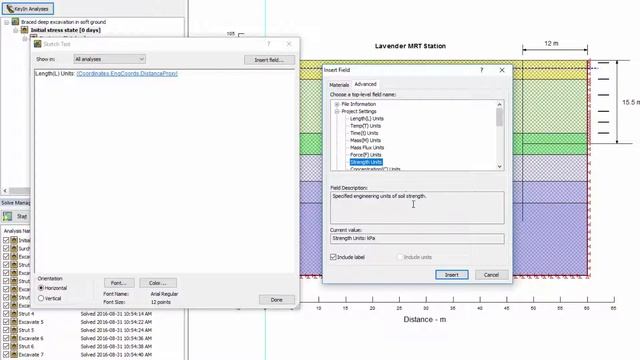Click the analysis icon next to Strut 5
The height and width of the screenshot is (360, 640).
(x=14, y=330)
